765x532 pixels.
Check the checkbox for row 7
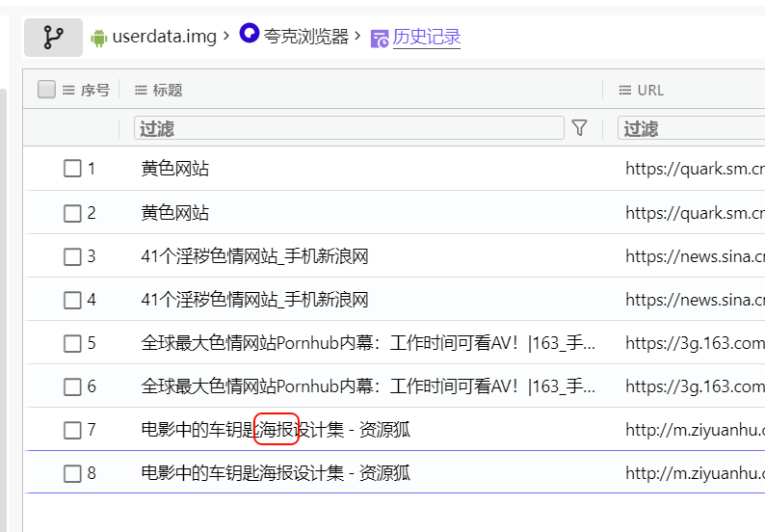tap(72, 430)
